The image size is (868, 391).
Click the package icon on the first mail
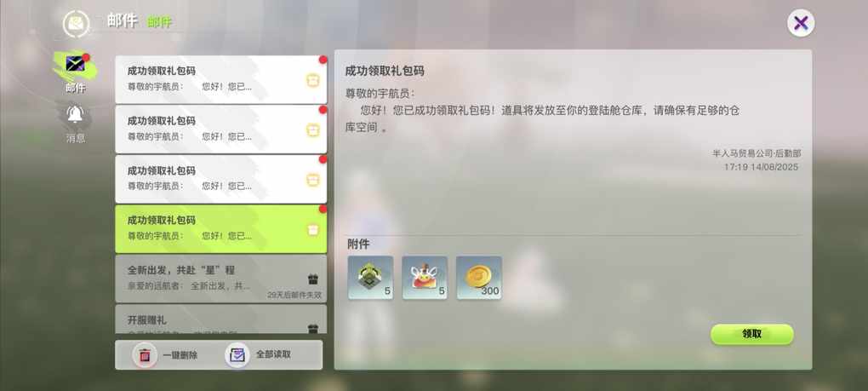coord(313,80)
